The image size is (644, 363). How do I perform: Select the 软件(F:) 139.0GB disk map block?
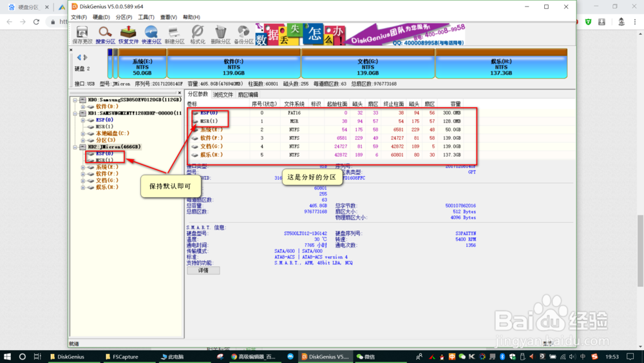234,64
